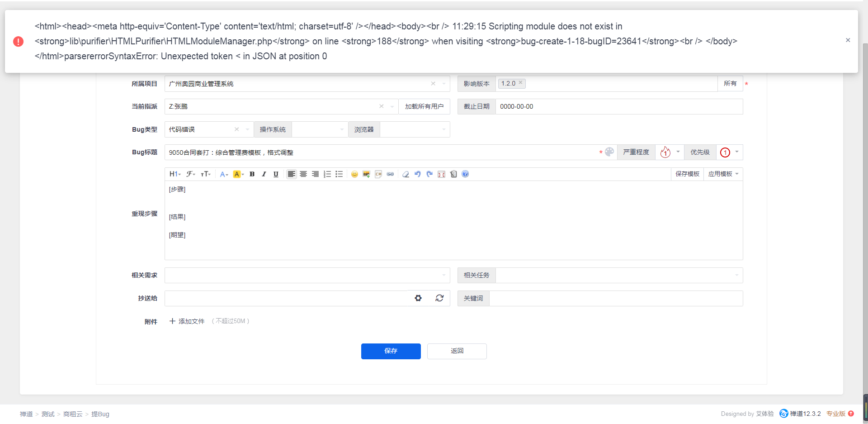
Task: Redo the last edit
Action: pyautogui.click(x=429, y=174)
